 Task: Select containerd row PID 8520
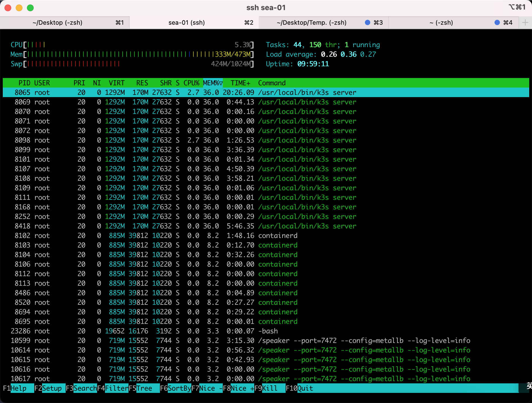[266, 302]
